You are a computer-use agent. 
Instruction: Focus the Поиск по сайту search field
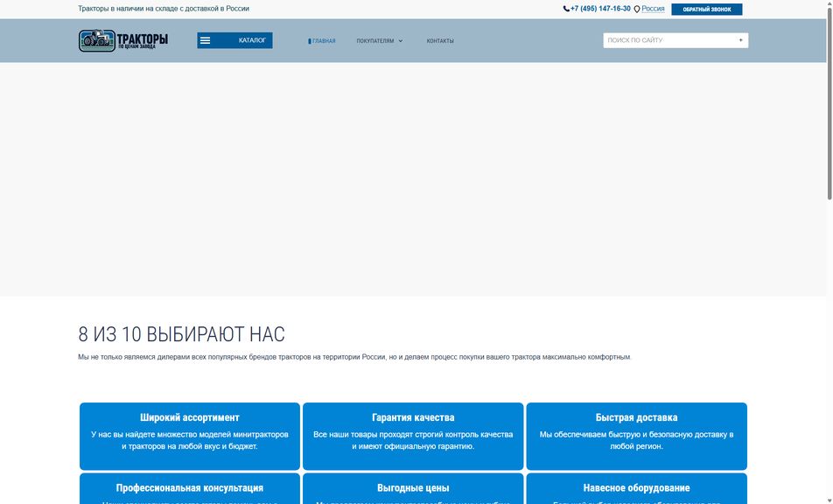click(x=675, y=40)
